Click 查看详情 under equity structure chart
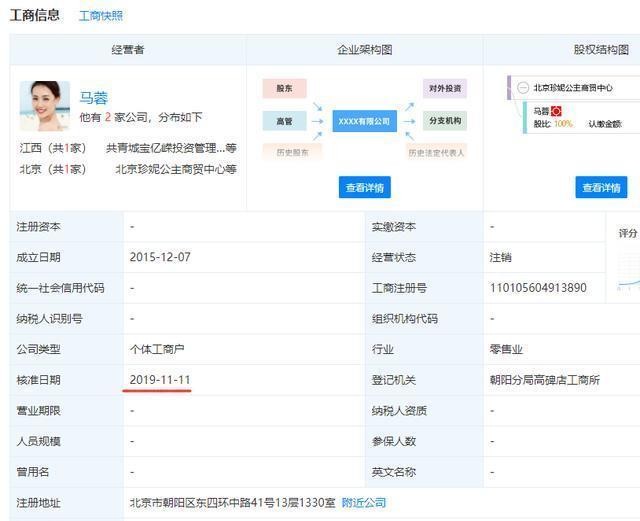The height and width of the screenshot is (521, 640). pos(601,187)
